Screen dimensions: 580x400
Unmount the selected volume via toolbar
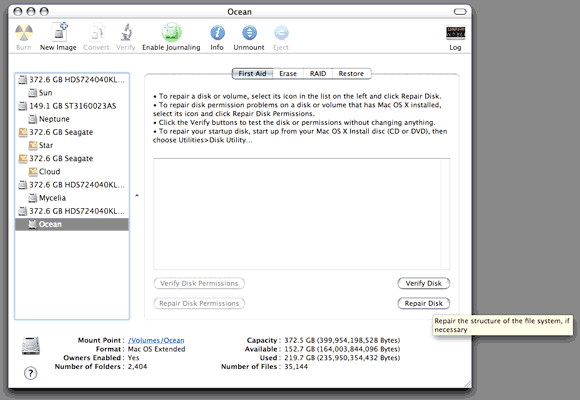coord(249,33)
